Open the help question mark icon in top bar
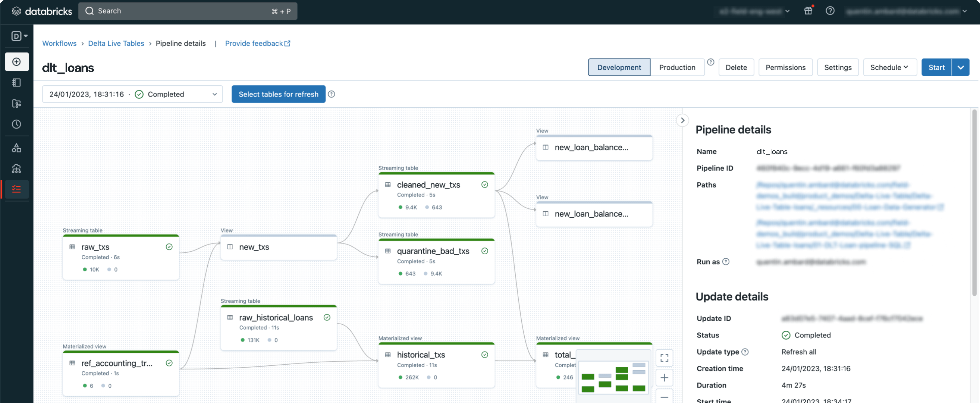Image resolution: width=980 pixels, height=403 pixels. (x=830, y=11)
